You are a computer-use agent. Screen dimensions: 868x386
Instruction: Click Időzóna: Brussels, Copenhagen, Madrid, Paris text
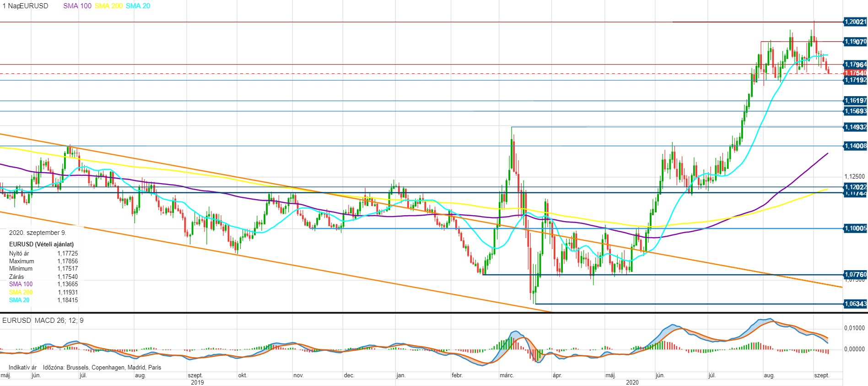pos(102,367)
